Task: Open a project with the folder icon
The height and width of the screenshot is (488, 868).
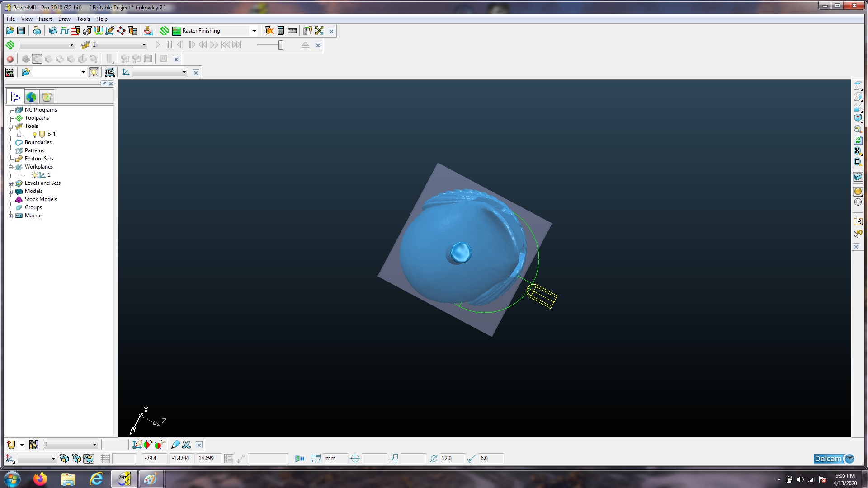Action: point(10,31)
